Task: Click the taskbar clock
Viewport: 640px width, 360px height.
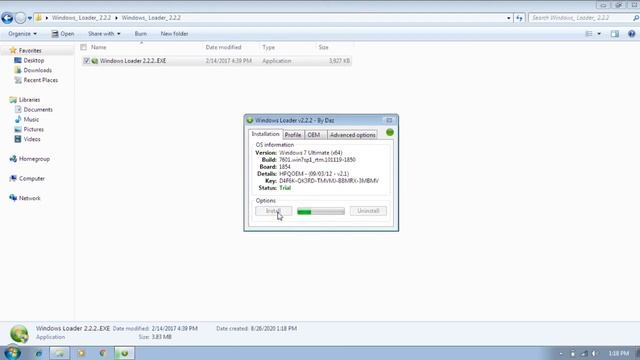Action: [618, 353]
